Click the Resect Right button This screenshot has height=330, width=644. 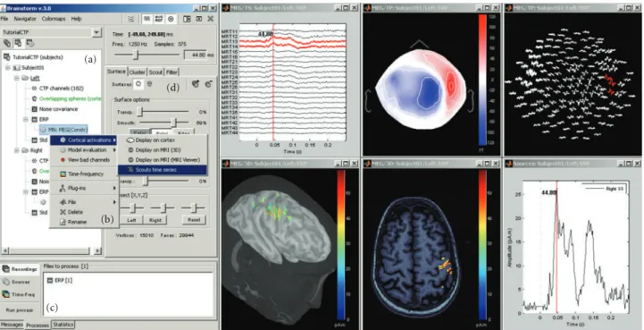click(155, 220)
